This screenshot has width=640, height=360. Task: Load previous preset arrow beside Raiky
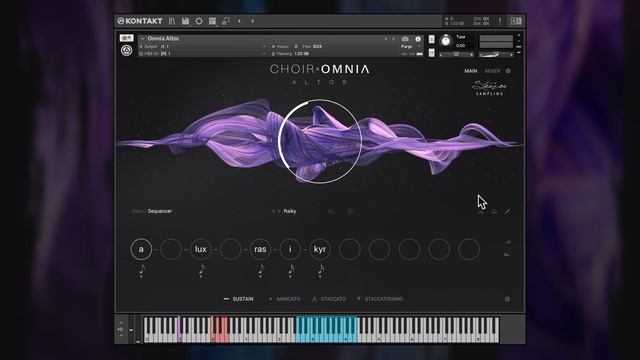coord(273,211)
